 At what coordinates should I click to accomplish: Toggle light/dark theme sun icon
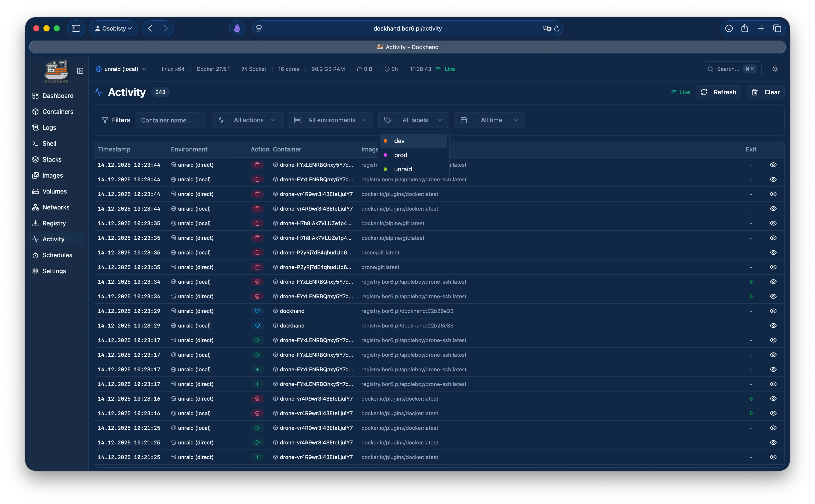click(x=775, y=69)
